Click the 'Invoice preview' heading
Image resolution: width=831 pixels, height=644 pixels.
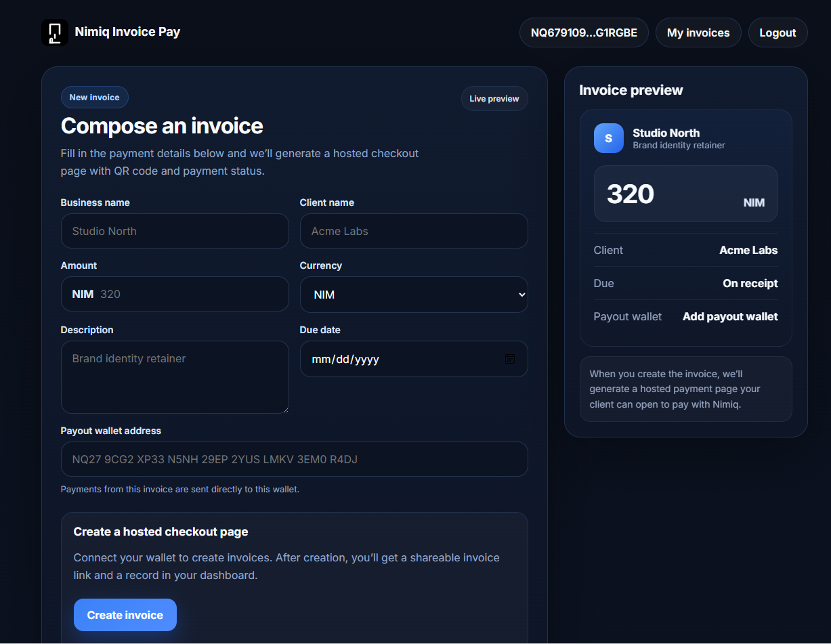pyautogui.click(x=631, y=90)
